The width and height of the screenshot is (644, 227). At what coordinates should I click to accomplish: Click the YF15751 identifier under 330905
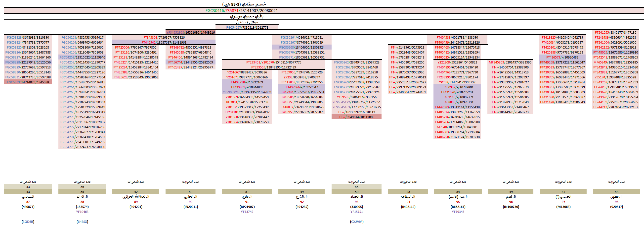[x=356, y=212]
